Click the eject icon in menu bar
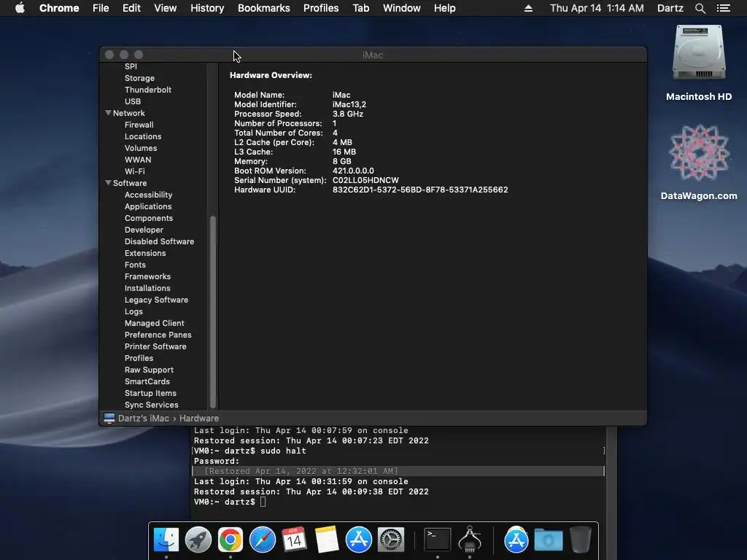This screenshot has width=747, height=560. [528, 8]
